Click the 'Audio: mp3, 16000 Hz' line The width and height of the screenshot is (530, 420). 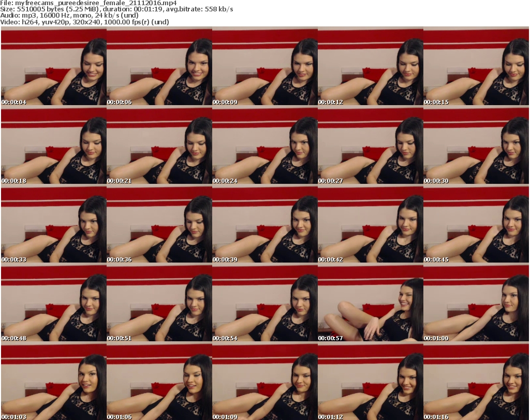(69, 16)
